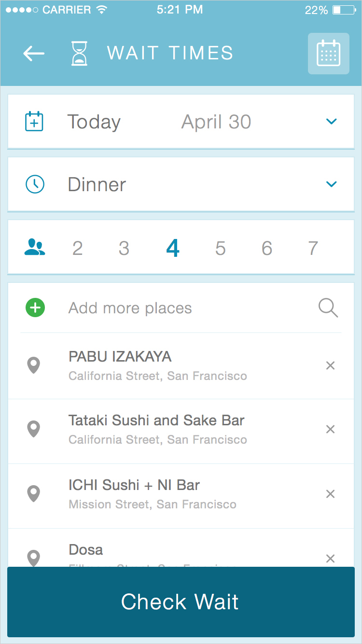Select party size 2
Viewport: 362px width, 644px height.
77,248
